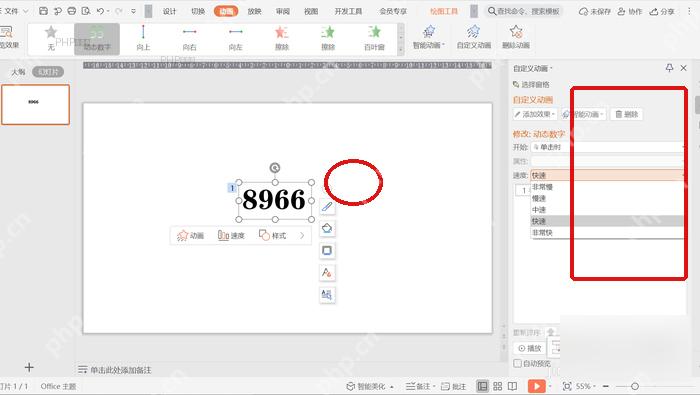700x395 pixels.
Task: Click 速度 in floating toolbar
Action: (x=231, y=236)
